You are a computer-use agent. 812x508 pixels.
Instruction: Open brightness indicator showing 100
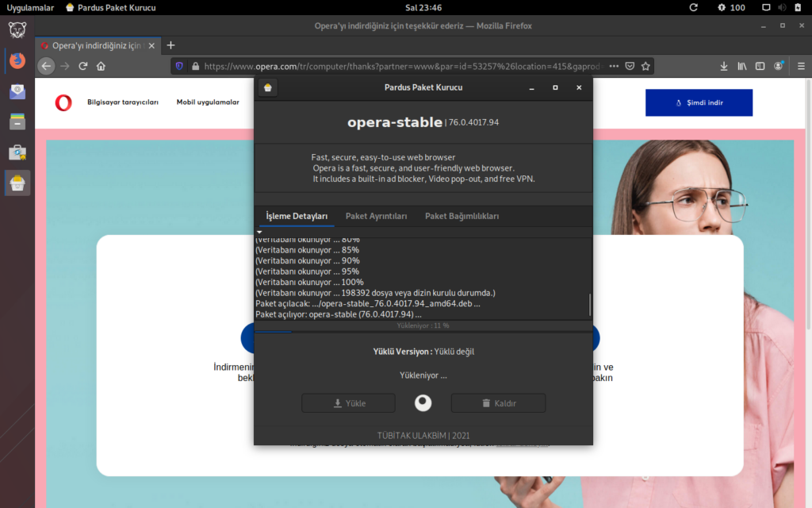point(731,7)
